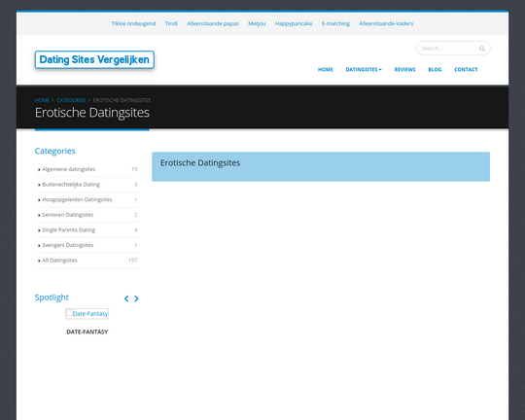Go to previous Spotlight item arrow
The height and width of the screenshot is (420, 525).
point(126,298)
